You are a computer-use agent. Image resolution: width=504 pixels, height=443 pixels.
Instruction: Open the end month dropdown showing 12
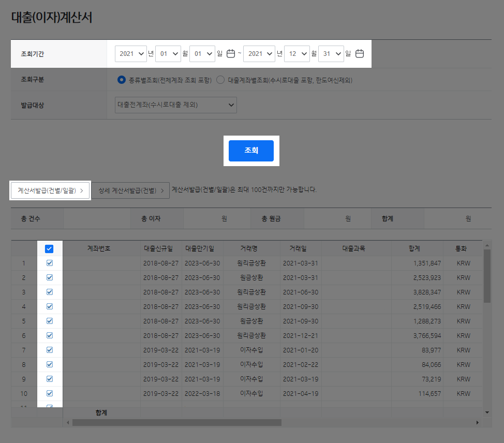click(297, 53)
